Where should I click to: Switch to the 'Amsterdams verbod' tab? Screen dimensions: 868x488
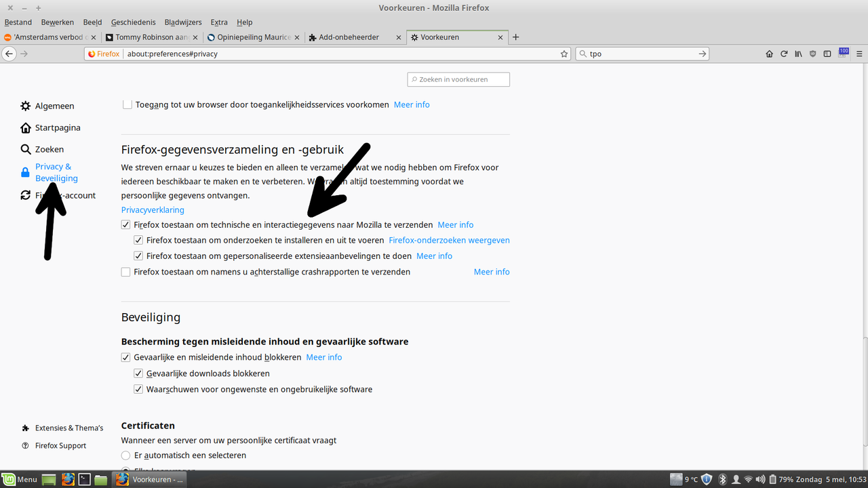pos(51,37)
